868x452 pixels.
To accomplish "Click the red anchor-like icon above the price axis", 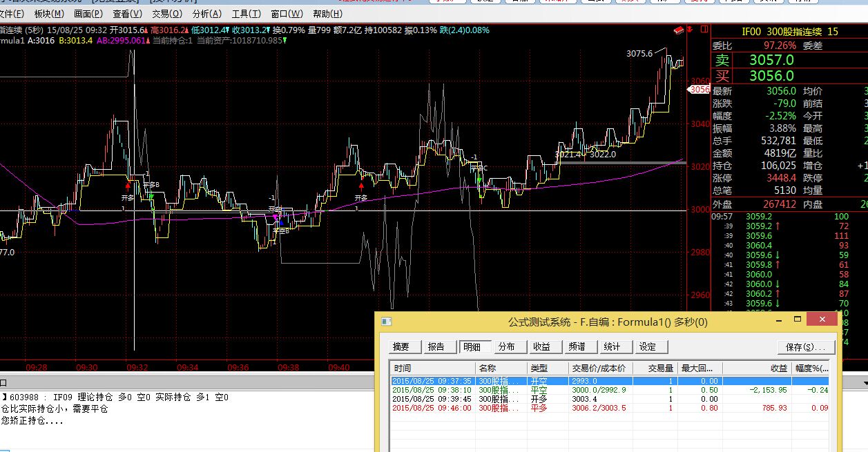I will coord(691,30).
